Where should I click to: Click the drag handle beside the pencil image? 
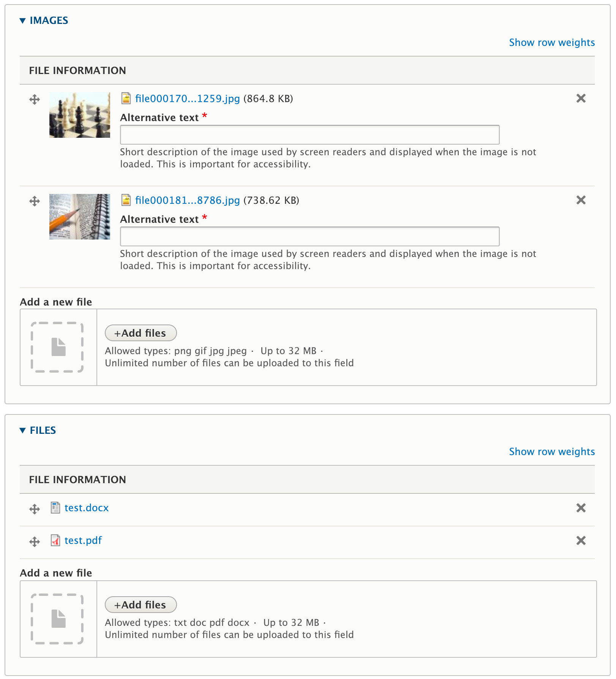(35, 201)
